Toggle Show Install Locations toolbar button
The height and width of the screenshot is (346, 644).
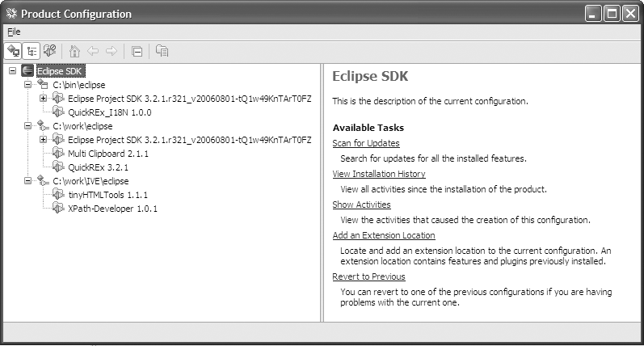14,51
